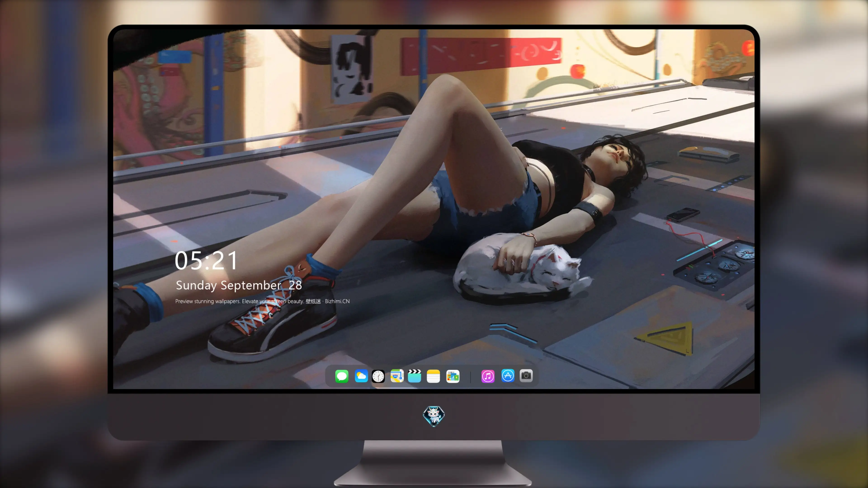The width and height of the screenshot is (868, 488).
Task: Open the Weather app in the dock
Action: click(361, 376)
